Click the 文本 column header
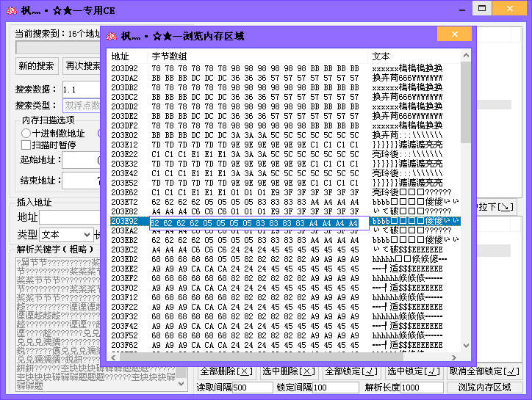Image resolution: width=532 pixels, height=400 pixels. tap(381, 57)
